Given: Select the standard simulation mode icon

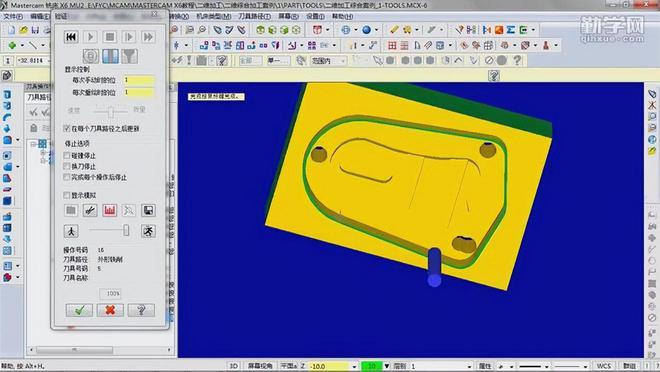Looking at the screenshot, I should pos(110,56).
